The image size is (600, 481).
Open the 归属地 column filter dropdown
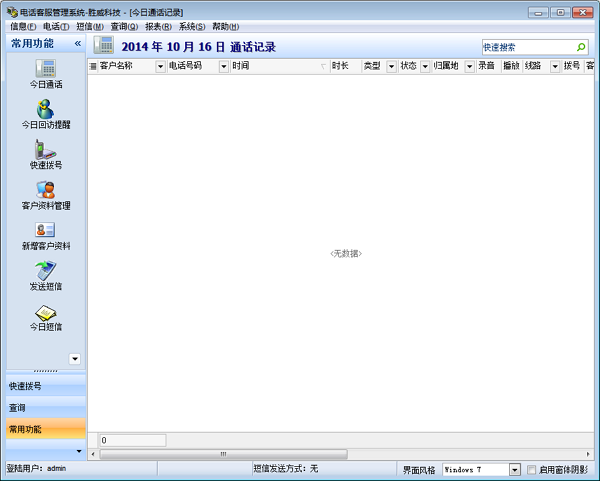pos(469,67)
